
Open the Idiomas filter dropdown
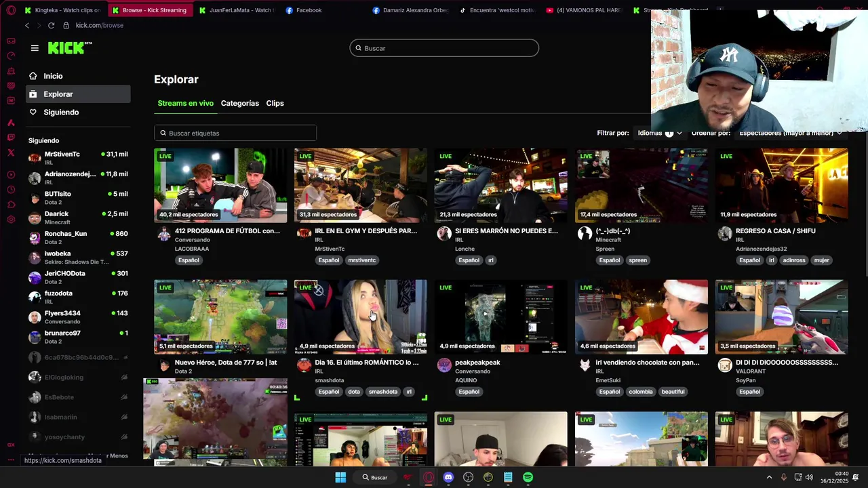point(659,133)
